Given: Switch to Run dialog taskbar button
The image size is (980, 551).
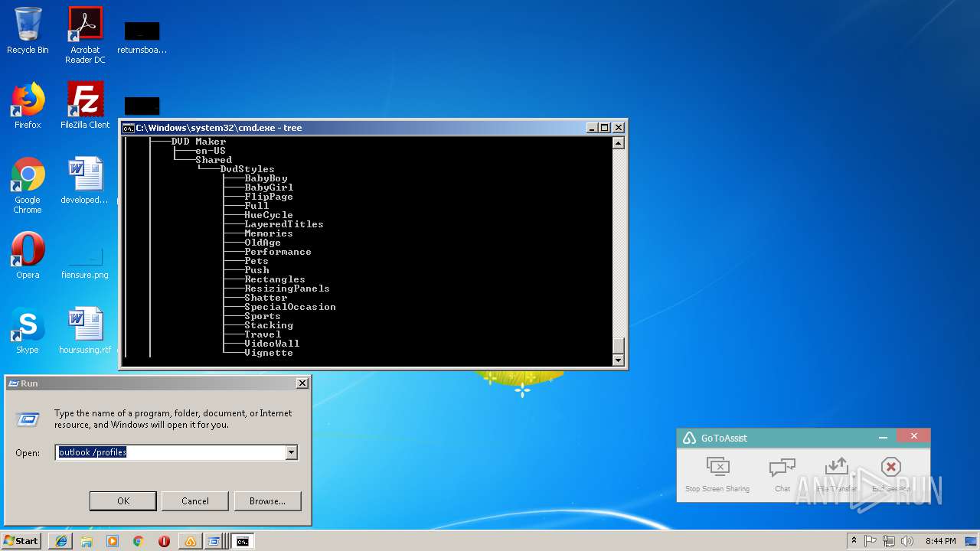Looking at the screenshot, I should 214,541.
